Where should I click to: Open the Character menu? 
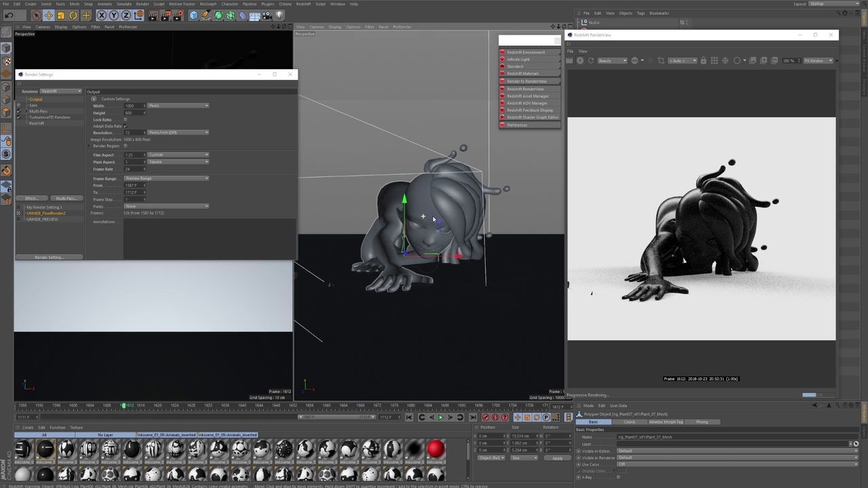point(230,4)
